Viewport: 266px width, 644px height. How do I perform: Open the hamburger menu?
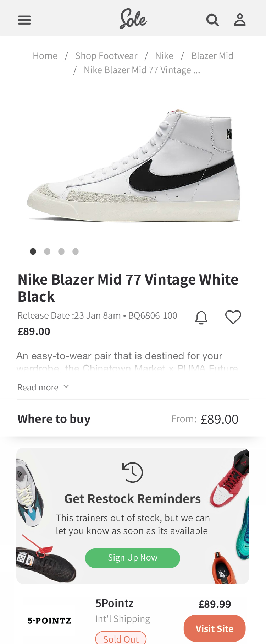click(24, 20)
